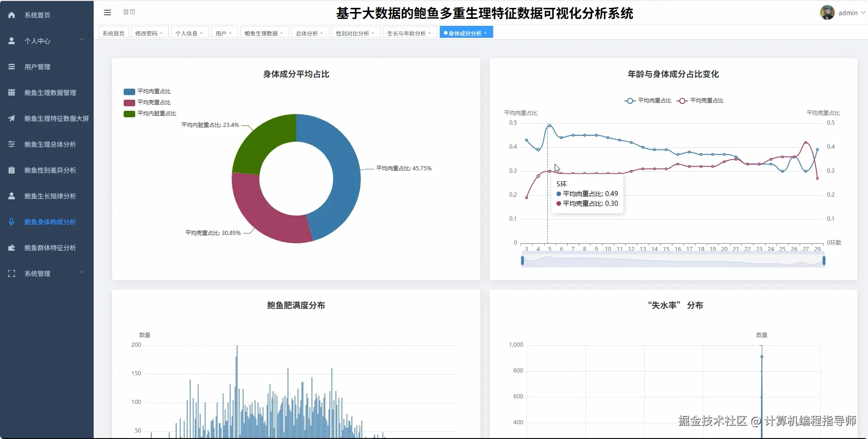Click the admin avatar picture
The width and height of the screenshot is (868, 439).
827,12
